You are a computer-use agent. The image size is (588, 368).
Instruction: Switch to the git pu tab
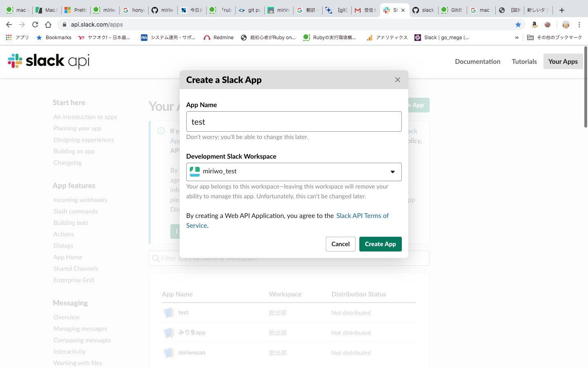[x=249, y=10]
